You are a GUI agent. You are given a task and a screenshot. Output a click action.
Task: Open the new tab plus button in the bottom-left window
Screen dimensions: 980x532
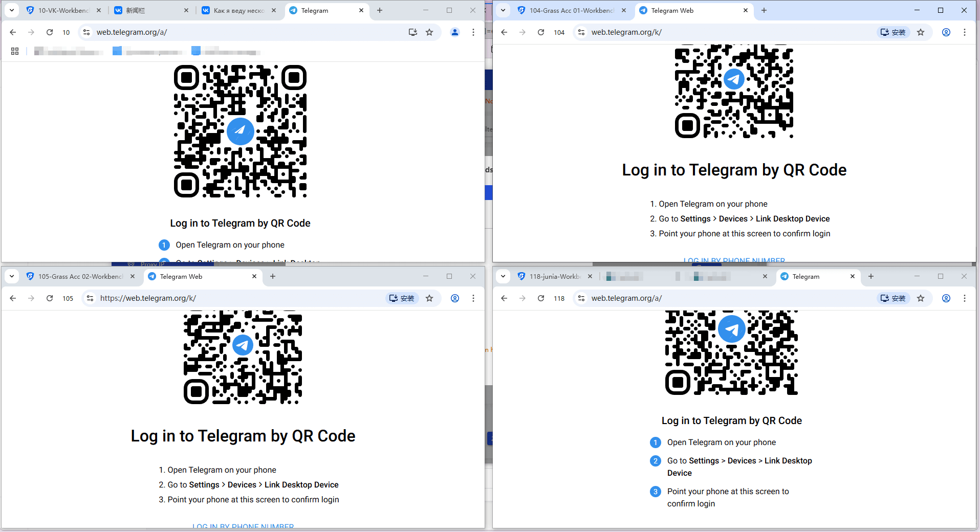click(273, 276)
